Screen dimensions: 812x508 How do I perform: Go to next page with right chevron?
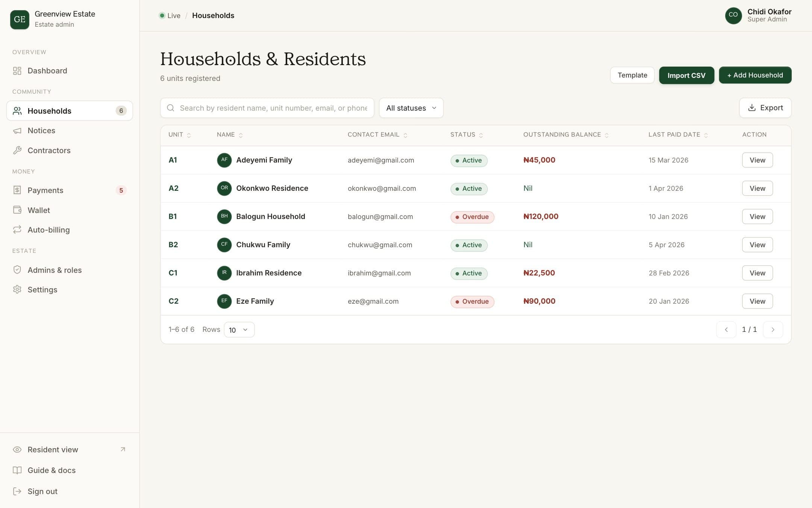pyautogui.click(x=773, y=330)
